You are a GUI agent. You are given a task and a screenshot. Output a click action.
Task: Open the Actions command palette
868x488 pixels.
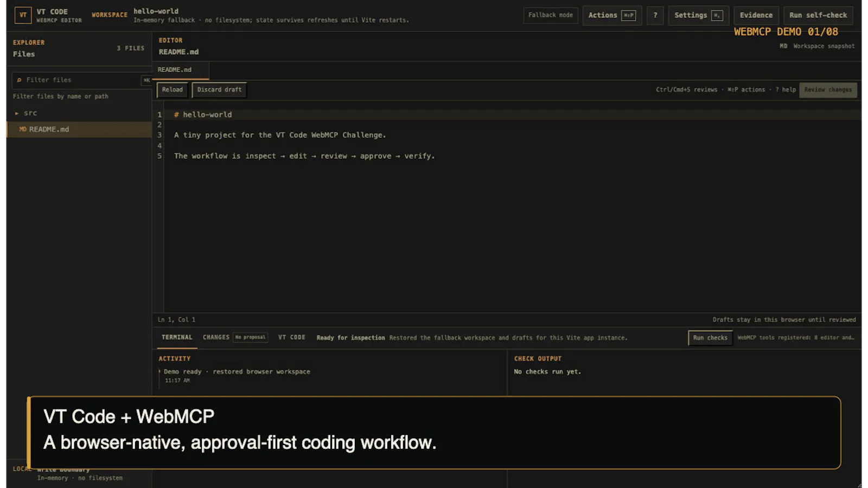612,15
